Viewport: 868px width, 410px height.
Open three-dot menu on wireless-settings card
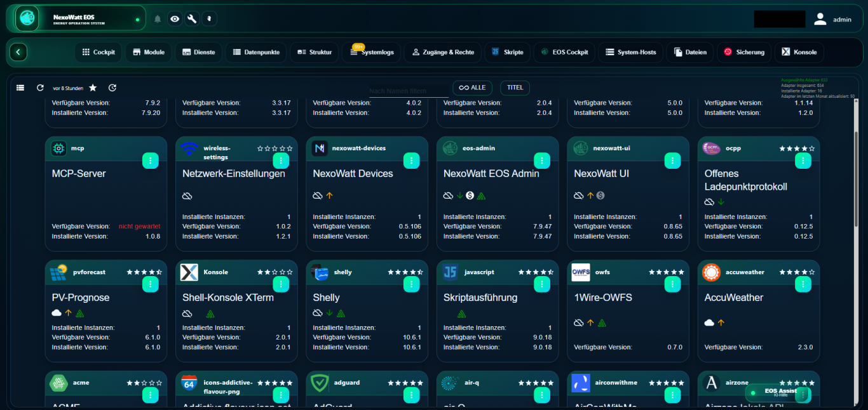281,161
